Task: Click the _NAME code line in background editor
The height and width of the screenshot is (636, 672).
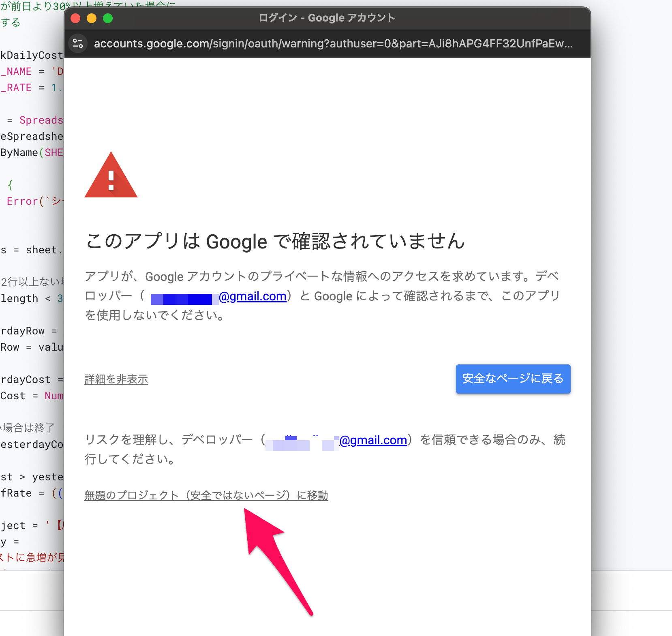Action: 32,72
